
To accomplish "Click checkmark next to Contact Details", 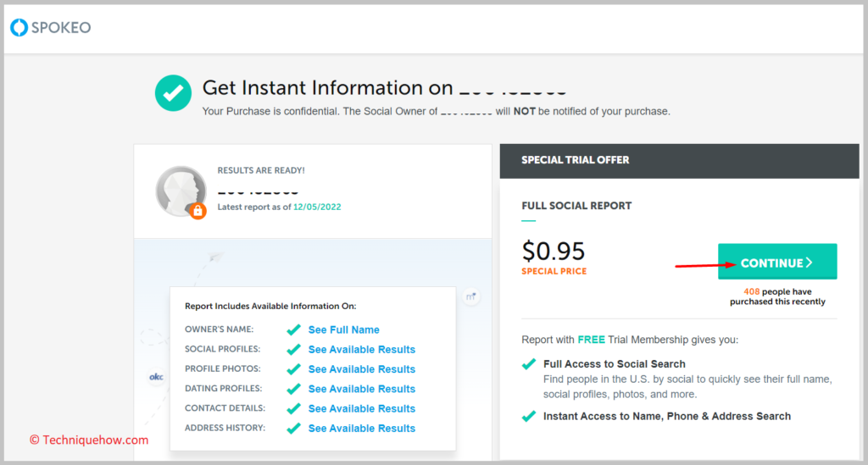I will [294, 408].
